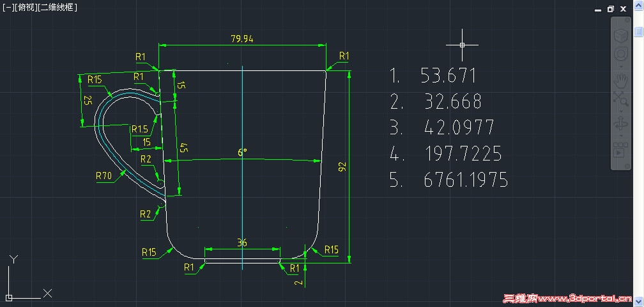The image size is (644, 307).
Task: Open the navigation bar customize menu button
Action: pos(627,166)
